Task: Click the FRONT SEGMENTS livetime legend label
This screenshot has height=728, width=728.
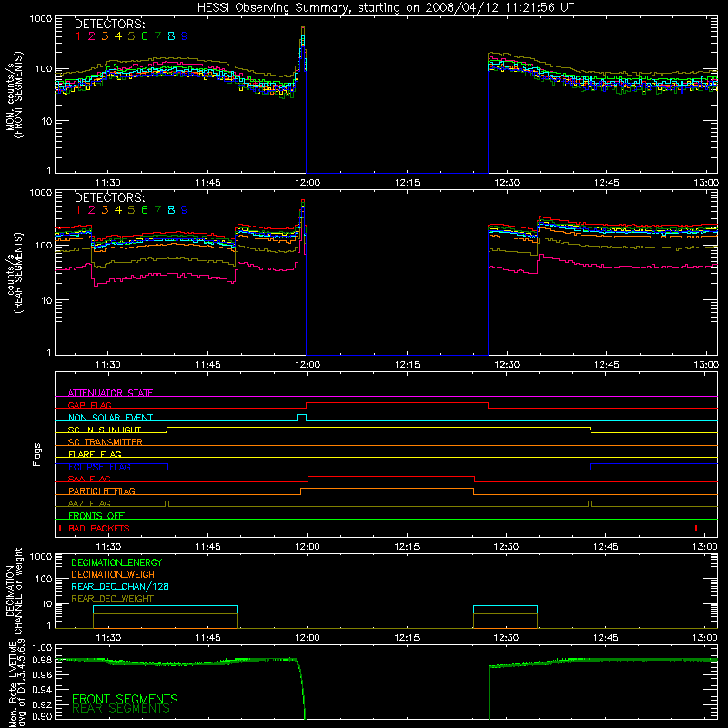Action: [125, 699]
